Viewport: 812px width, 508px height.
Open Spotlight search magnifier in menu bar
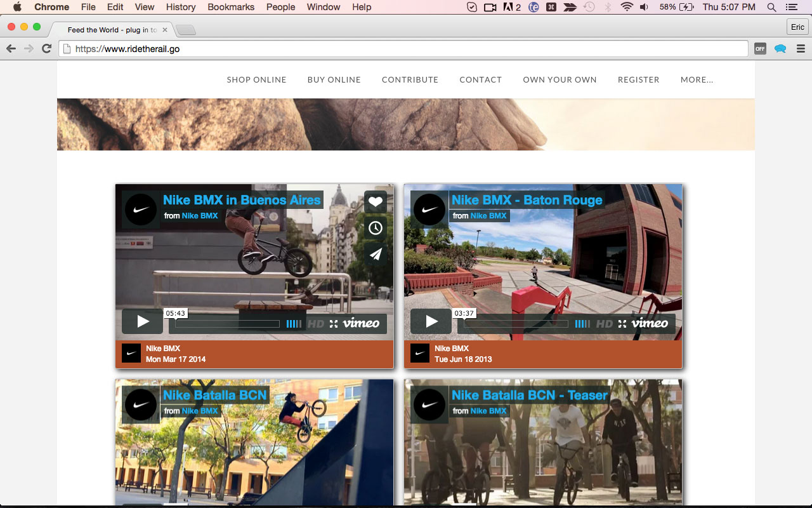click(771, 7)
